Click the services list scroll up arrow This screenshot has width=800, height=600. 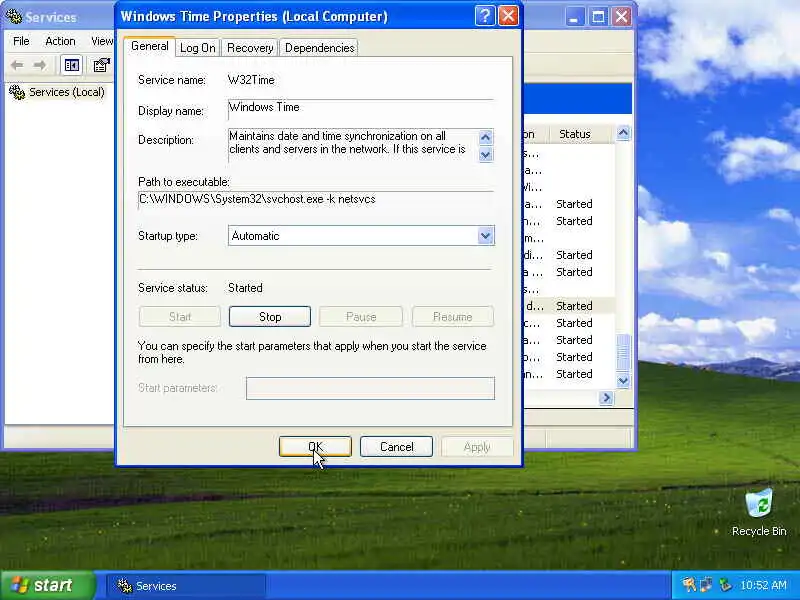[x=623, y=133]
